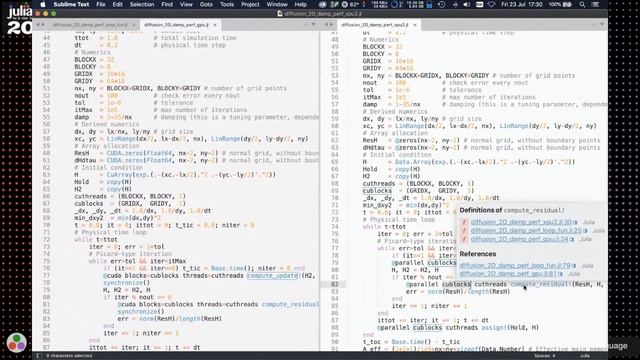Click the document proxy icon in window title
The width and height of the screenshot is (640, 360).
tap(280, 13)
